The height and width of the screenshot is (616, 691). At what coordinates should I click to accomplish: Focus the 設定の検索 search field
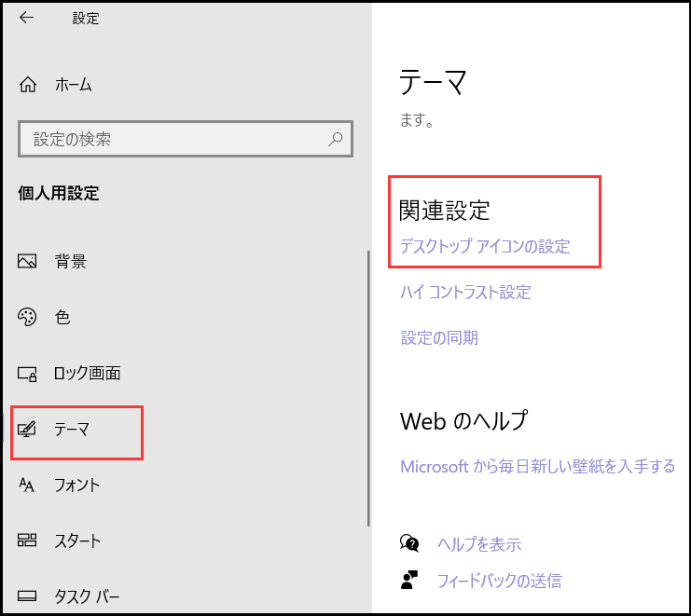[173, 139]
